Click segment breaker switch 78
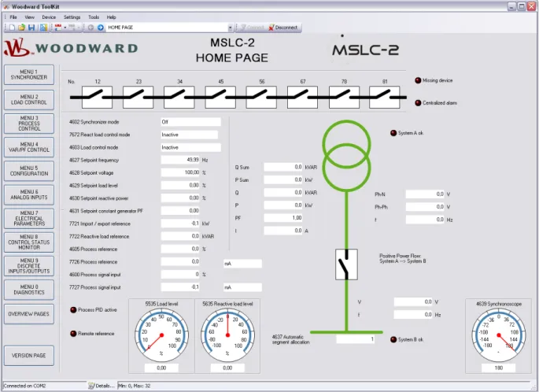 344,98
